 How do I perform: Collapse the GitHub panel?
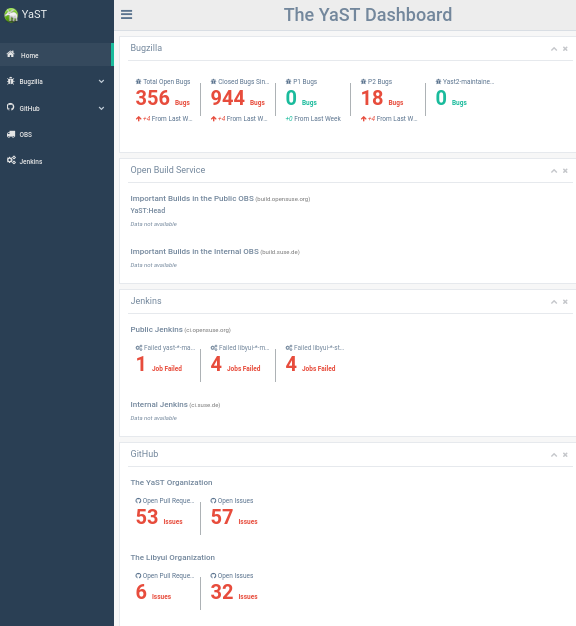coord(554,455)
